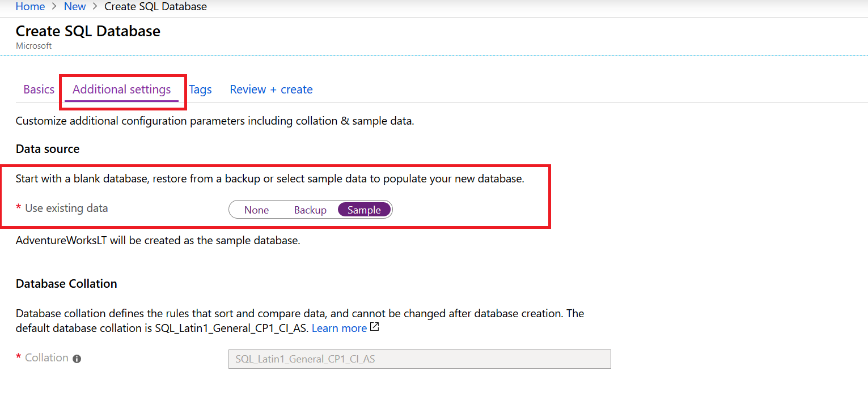Open the Additional settings tab
This screenshot has width=868, height=405.
(122, 89)
